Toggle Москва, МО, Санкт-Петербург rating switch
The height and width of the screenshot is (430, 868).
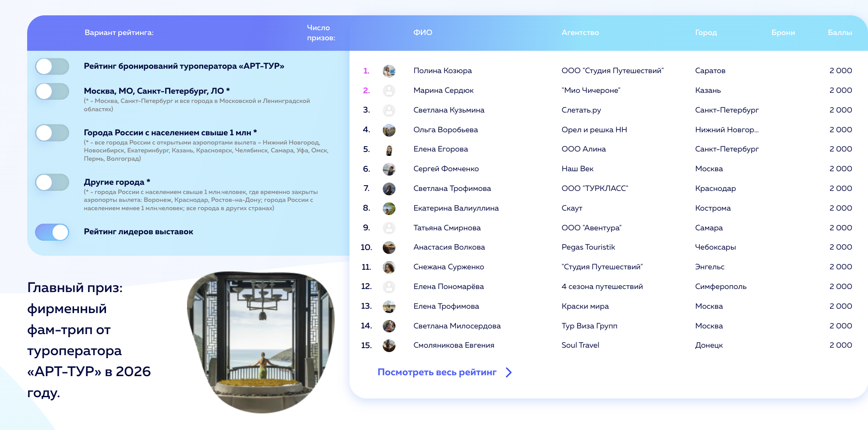coord(52,92)
